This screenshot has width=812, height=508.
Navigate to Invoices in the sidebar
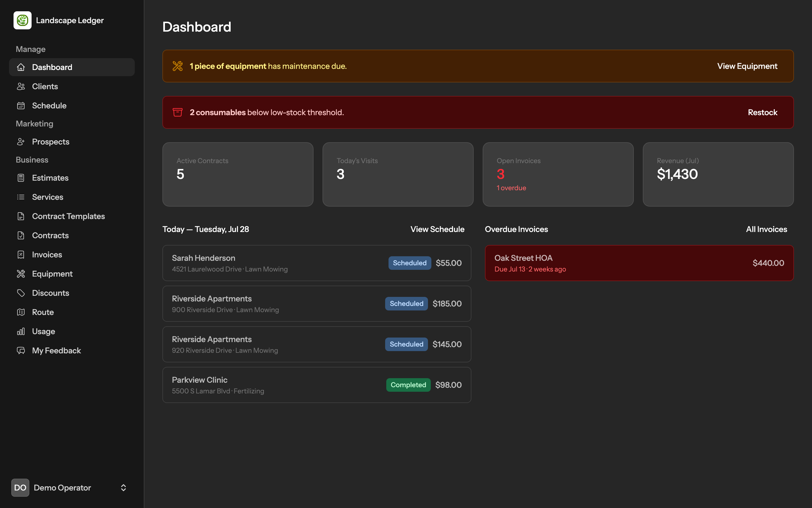72,254
